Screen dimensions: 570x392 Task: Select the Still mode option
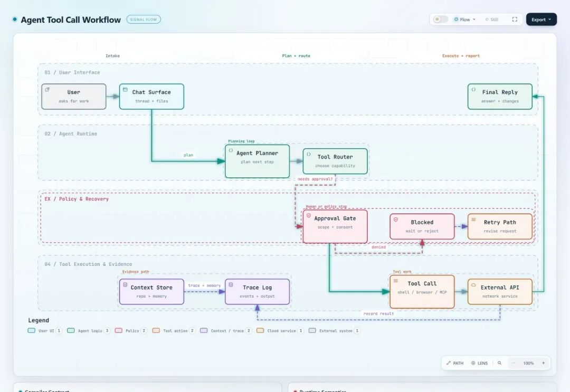click(492, 19)
